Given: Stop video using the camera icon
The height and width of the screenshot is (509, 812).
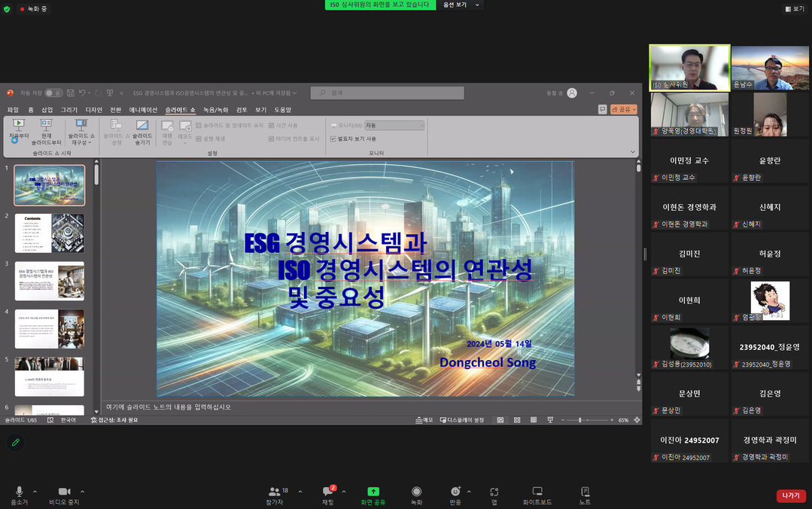Looking at the screenshot, I should [64, 492].
